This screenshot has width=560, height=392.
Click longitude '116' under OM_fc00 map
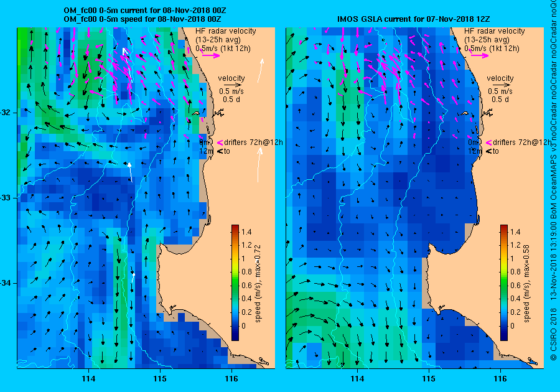pyautogui.click(x=231, y=379)
